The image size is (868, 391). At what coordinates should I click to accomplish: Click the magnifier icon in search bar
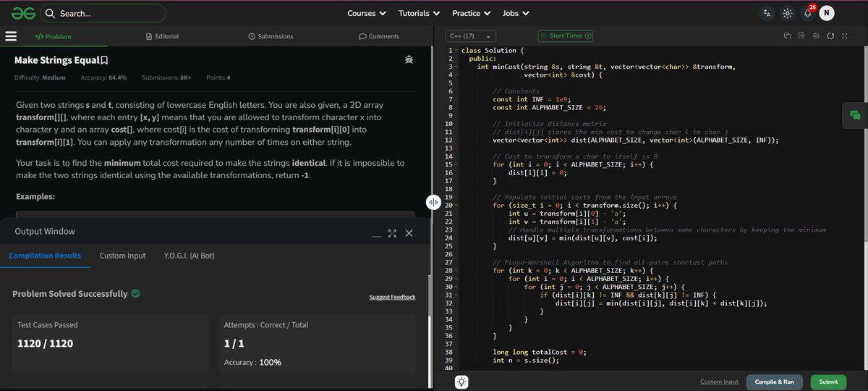click(x=51, y=13)
